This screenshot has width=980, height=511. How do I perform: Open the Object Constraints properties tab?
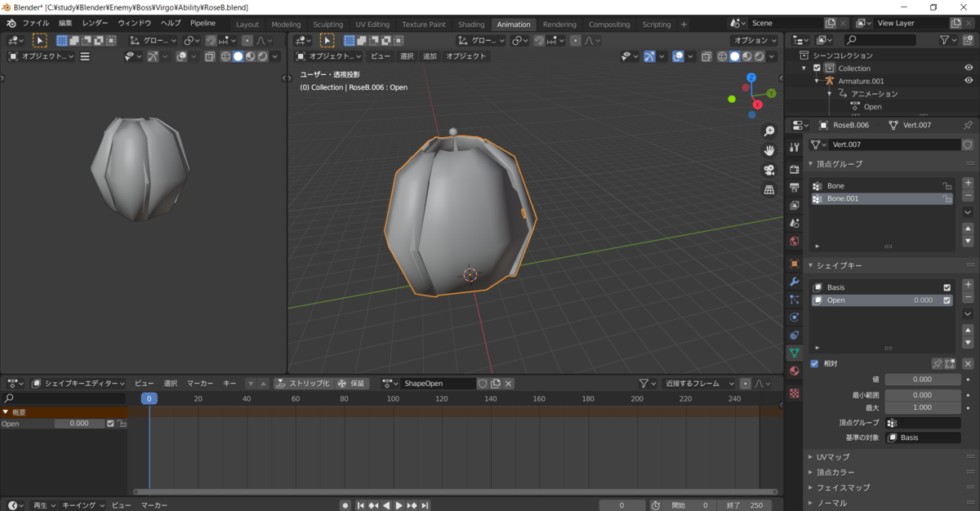(x=794, y=335)
